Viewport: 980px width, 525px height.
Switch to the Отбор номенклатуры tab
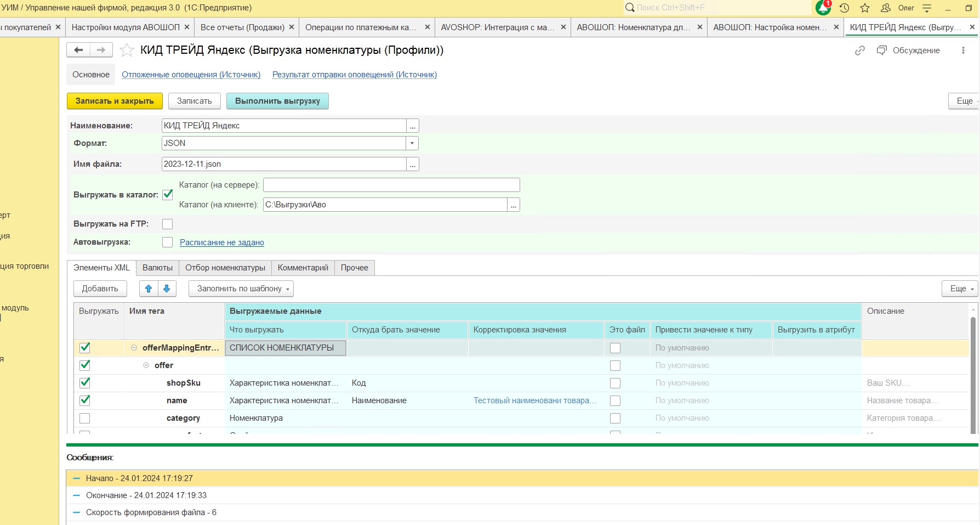(x=225, y=268)
